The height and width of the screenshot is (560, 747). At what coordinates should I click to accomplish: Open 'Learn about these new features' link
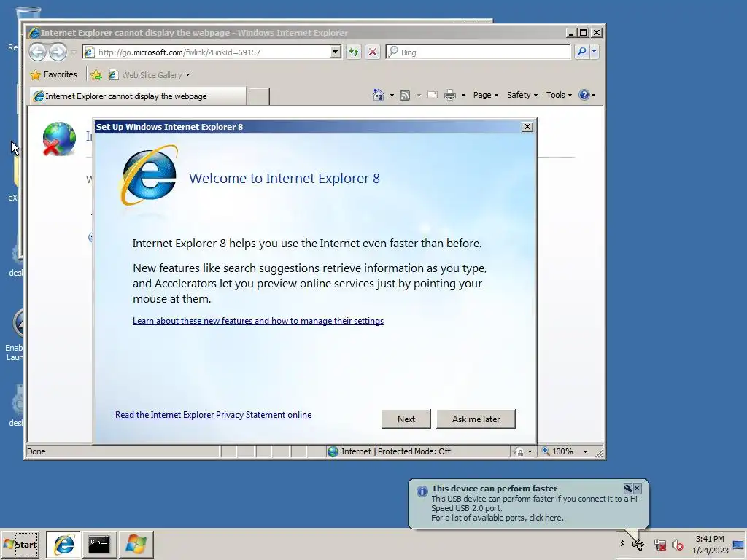tap(258, 321)
